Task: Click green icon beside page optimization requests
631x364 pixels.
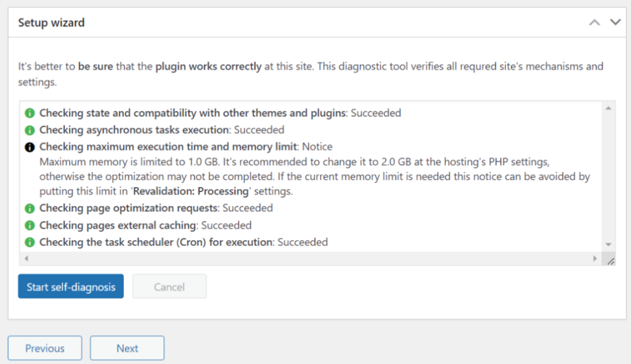Action: 30,208
